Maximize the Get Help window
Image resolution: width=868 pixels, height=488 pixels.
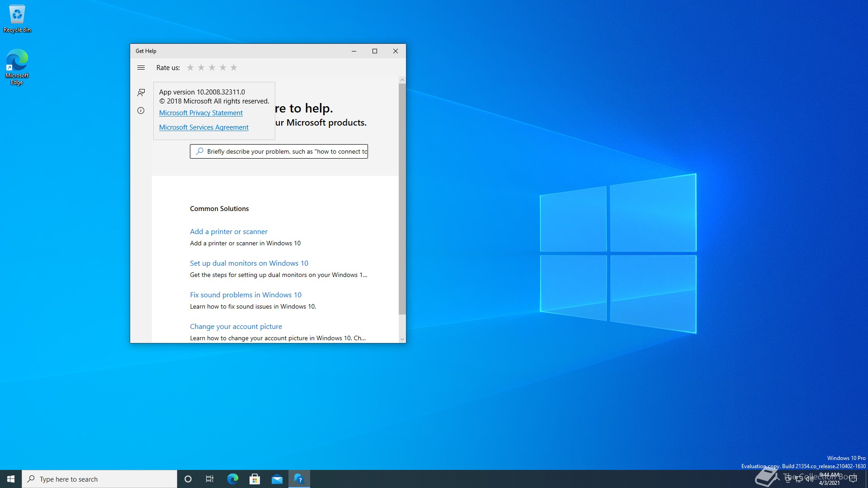click(375, 51)
